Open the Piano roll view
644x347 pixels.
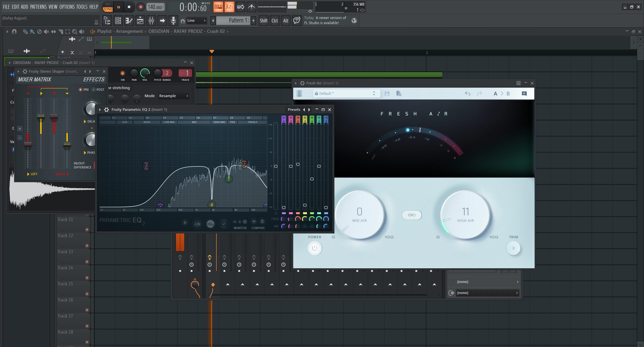tap(129, 21)
